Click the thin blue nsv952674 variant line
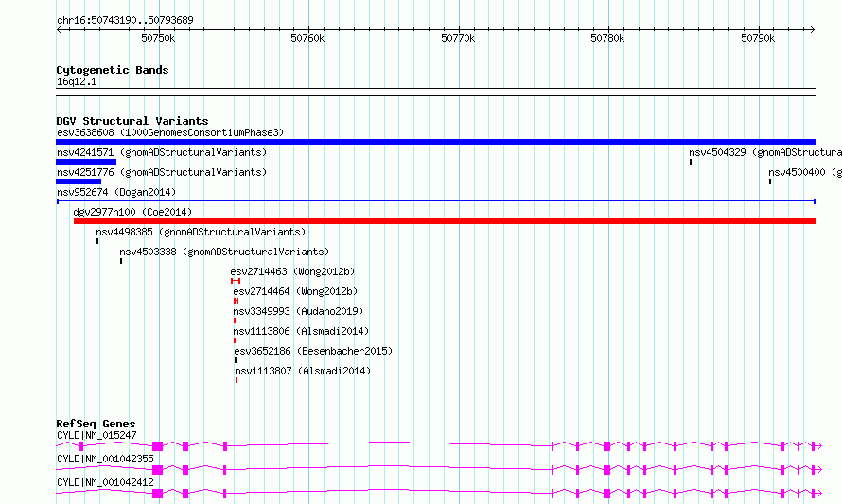The height and width of the screenshot is (504, 842). click(436, 201)
